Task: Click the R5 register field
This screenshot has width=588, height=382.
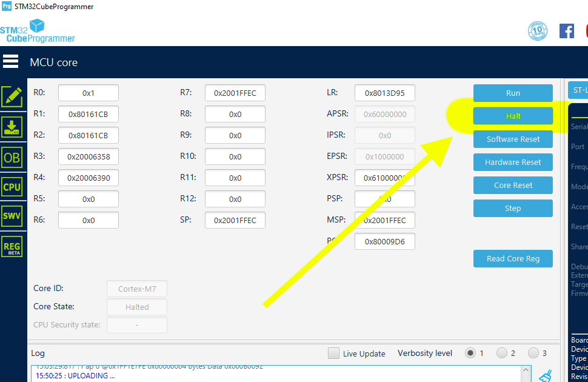Action: pos(89,199)
